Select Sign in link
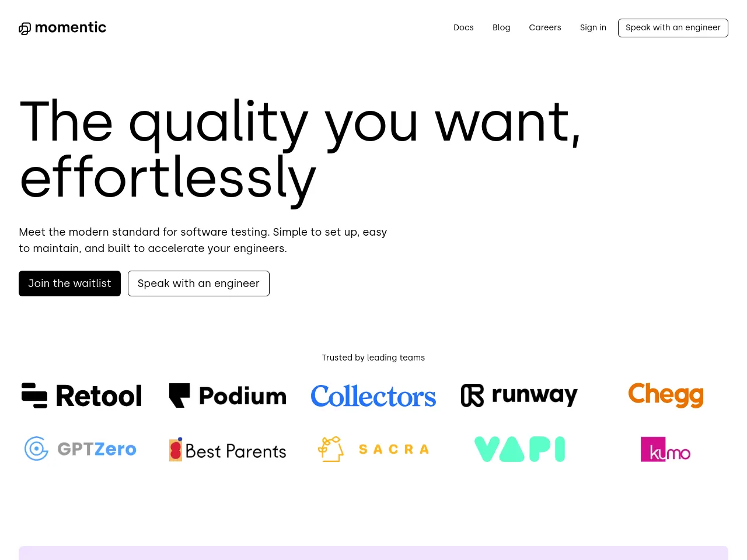Image resolution: width=747 pixels, height=560 pixels. pos(593,27)
